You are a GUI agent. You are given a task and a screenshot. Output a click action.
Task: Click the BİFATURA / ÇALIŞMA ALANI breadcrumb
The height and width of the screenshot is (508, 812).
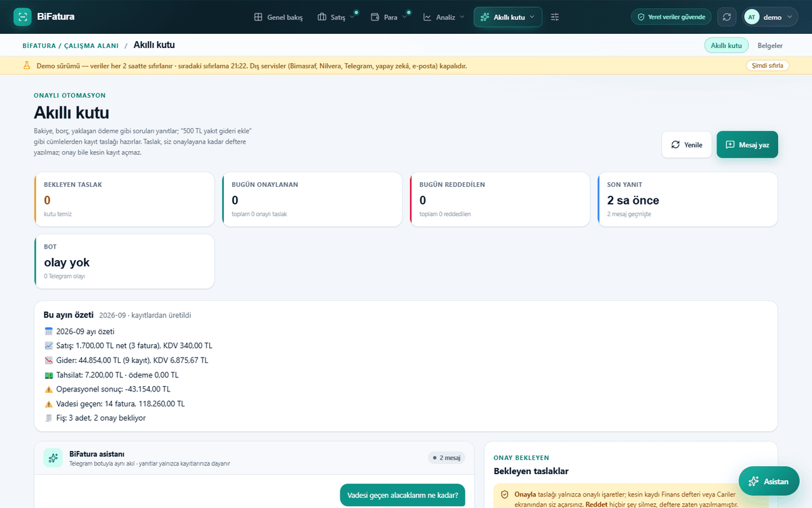70,45
